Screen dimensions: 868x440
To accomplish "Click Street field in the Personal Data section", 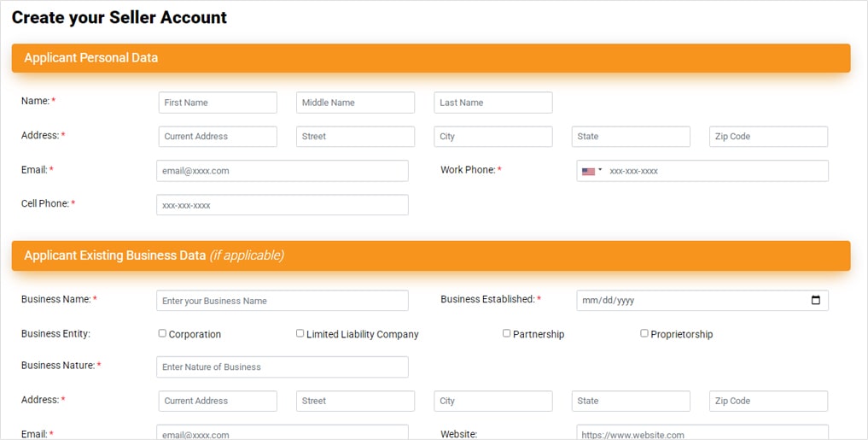I will coord(355,137).
